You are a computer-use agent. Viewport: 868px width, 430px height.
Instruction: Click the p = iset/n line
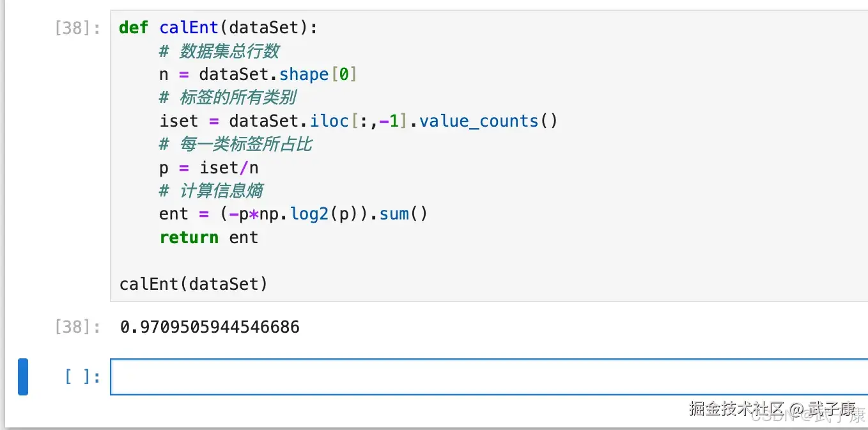[x=208, y=168]
